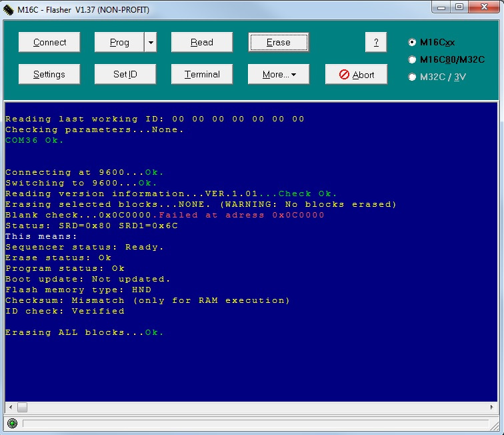Image resolution: width=504 pixels, height=435 pixels.
Task: Click the horizontal scrollbar left arrow
Action: [x=11, y=407]
